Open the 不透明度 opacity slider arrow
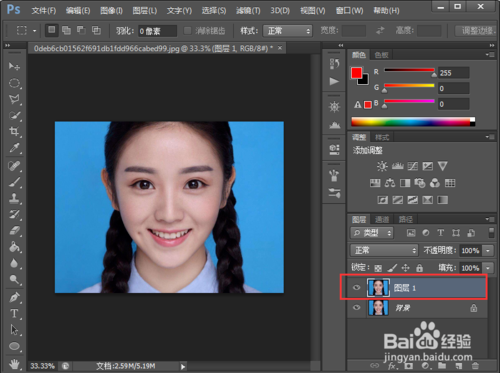Image resolution: width=500 pixels, height=373 pixels. (488, 250)
